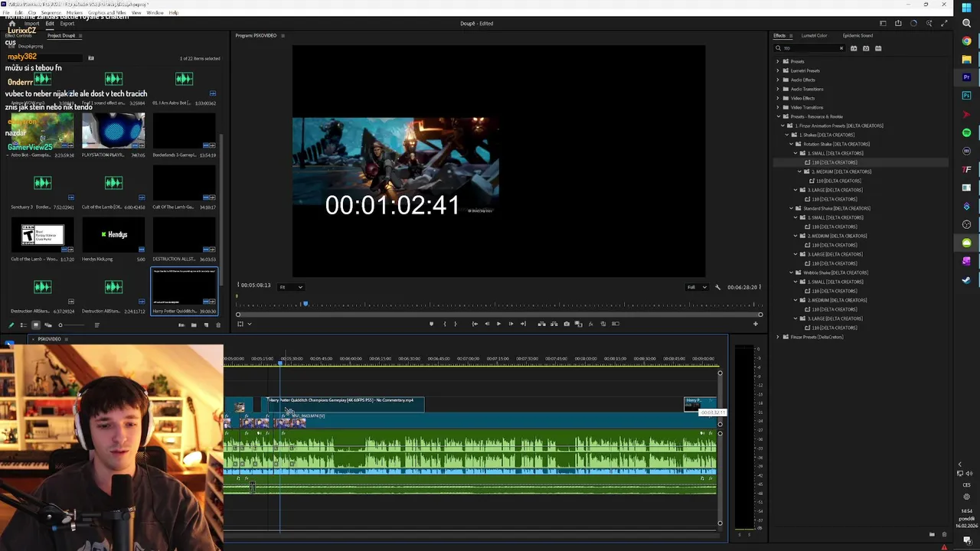Open the Import workspace tab
Viewport: 980px width, 551px height.
click(31, 24)
